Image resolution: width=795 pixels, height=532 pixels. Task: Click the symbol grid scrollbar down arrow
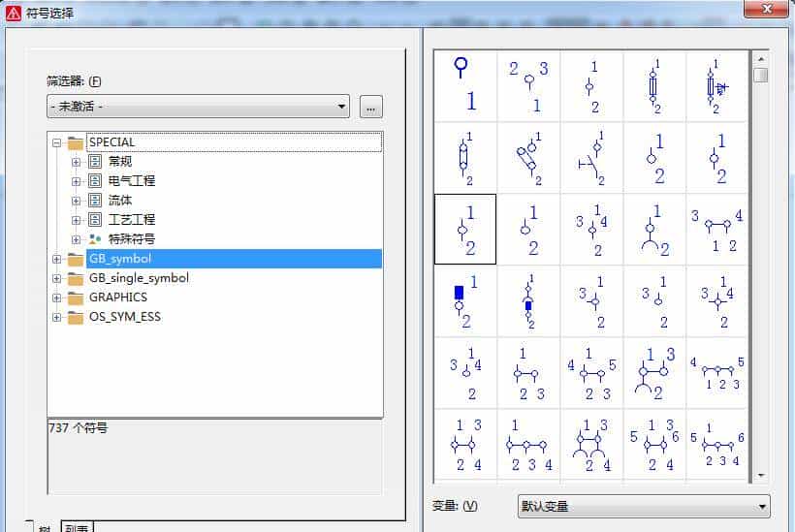[761, 475]
